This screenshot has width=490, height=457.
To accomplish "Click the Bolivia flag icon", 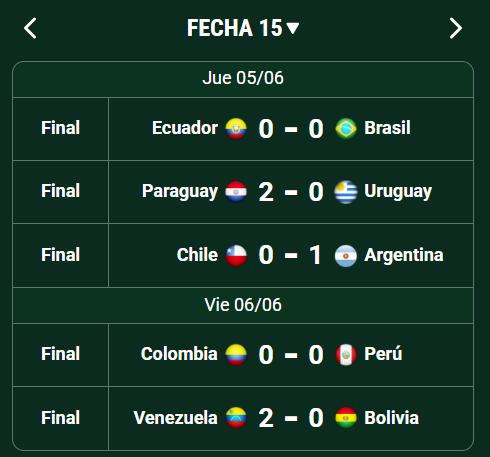I will [x=346, y=418].
